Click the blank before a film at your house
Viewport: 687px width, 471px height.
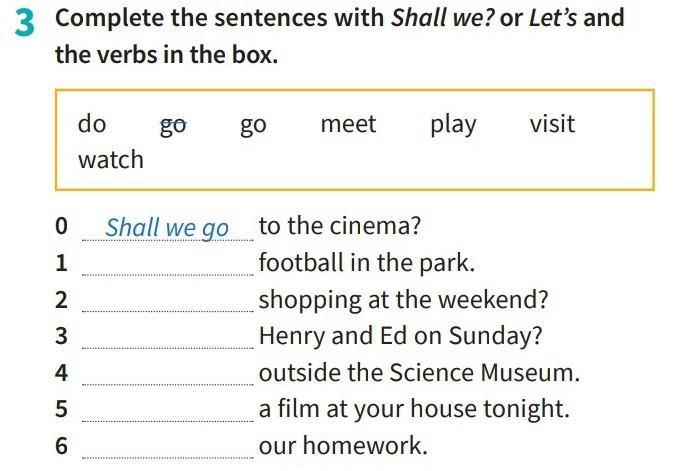point(168,414)
